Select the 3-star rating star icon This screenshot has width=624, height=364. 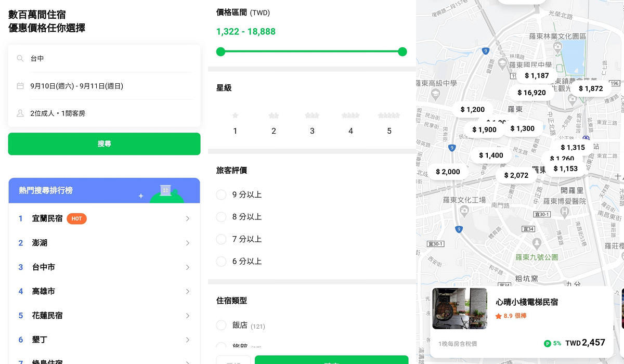coord(311,115)
